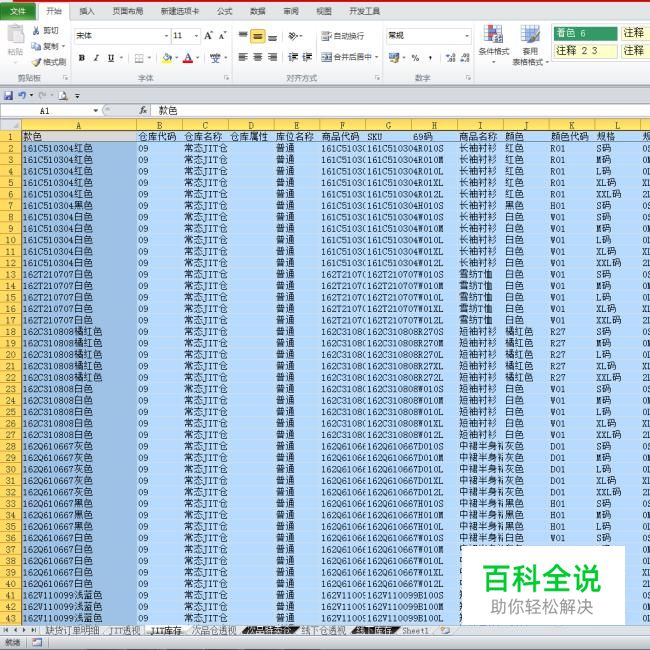This screenshot has height=650, width=650.
Task: Increase font size with the large A icon
Action: 209,36
